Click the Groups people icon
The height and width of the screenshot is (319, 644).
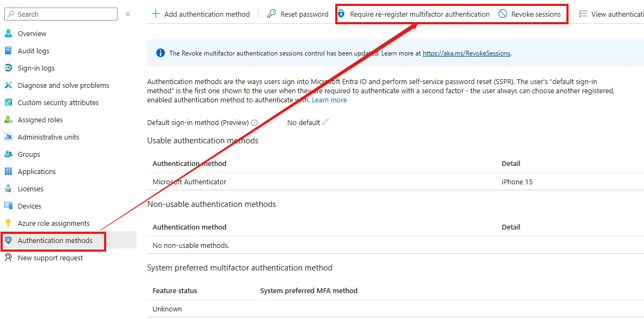(x=8, y=154)
